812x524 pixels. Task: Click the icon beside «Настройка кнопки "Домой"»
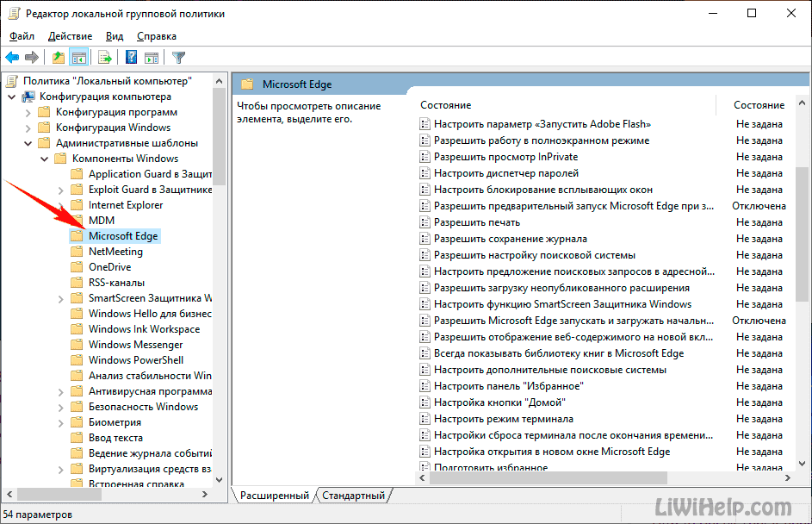[425, 402]
